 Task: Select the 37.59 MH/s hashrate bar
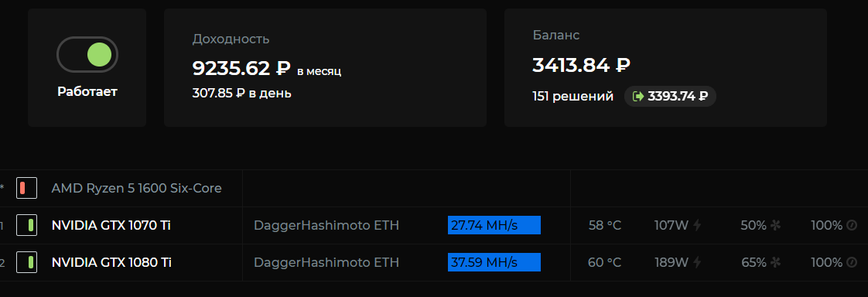(x=494, y=262)
